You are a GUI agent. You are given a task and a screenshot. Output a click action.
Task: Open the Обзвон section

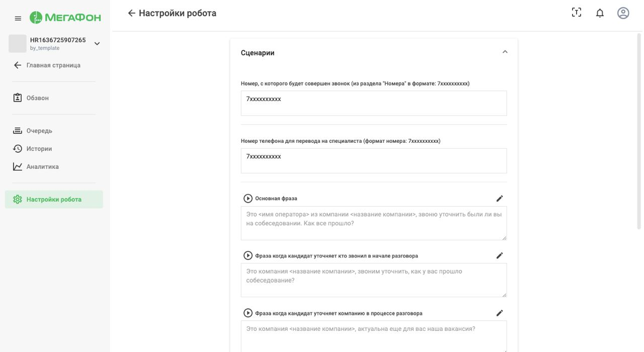(x=37, y=98)
